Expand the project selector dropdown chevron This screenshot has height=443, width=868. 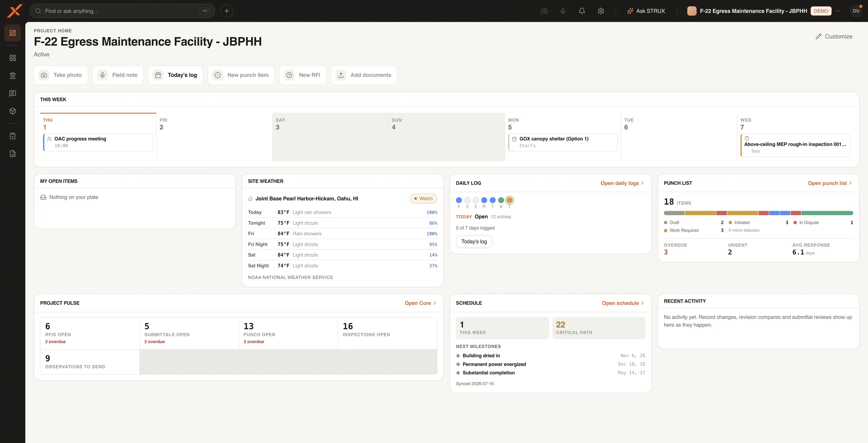838,11
